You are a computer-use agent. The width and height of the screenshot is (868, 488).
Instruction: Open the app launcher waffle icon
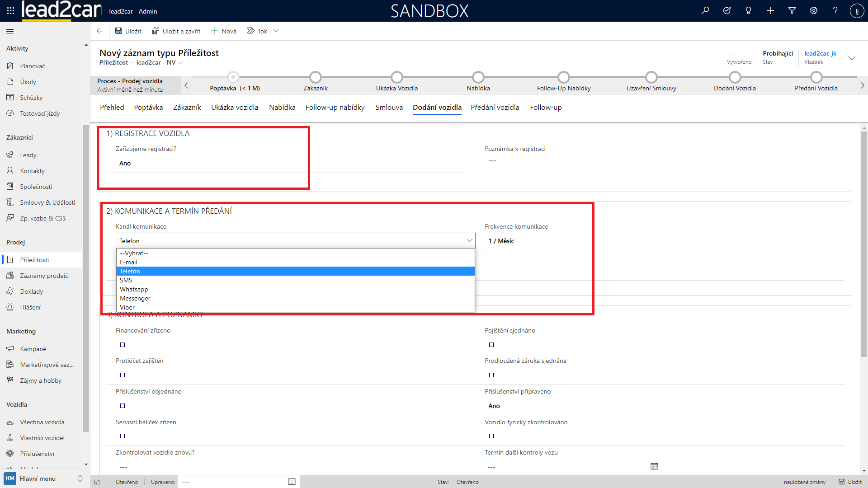(10, 11)
